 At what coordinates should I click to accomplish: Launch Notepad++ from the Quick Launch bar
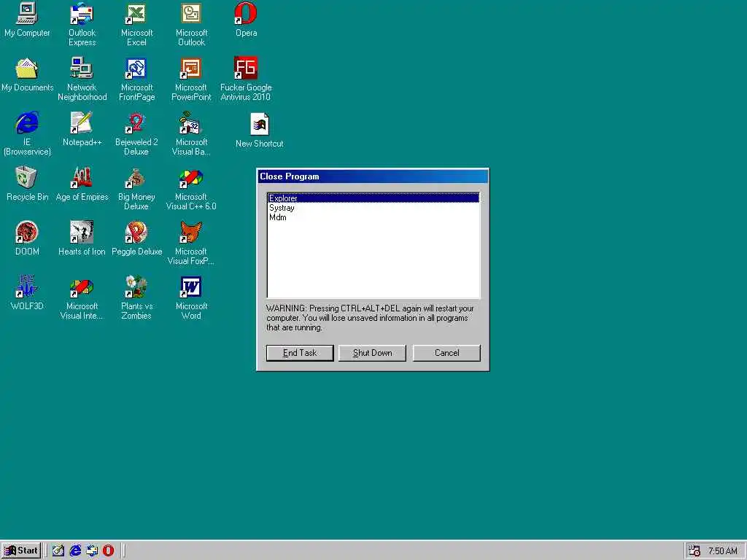pos(58,551)
